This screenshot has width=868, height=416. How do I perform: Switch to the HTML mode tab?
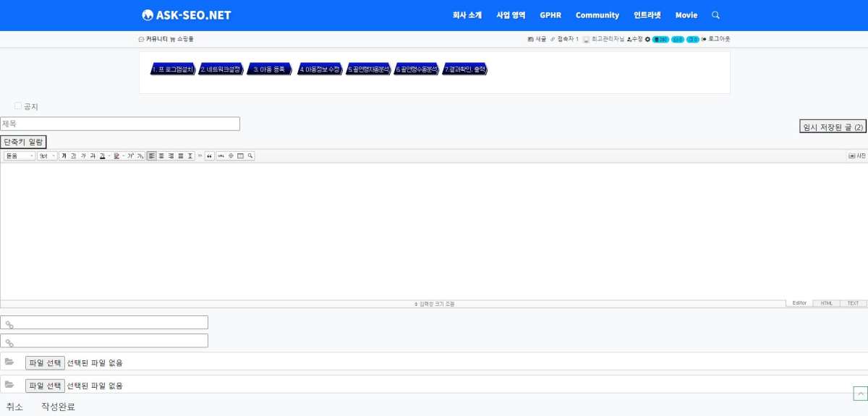pos(827,303)
